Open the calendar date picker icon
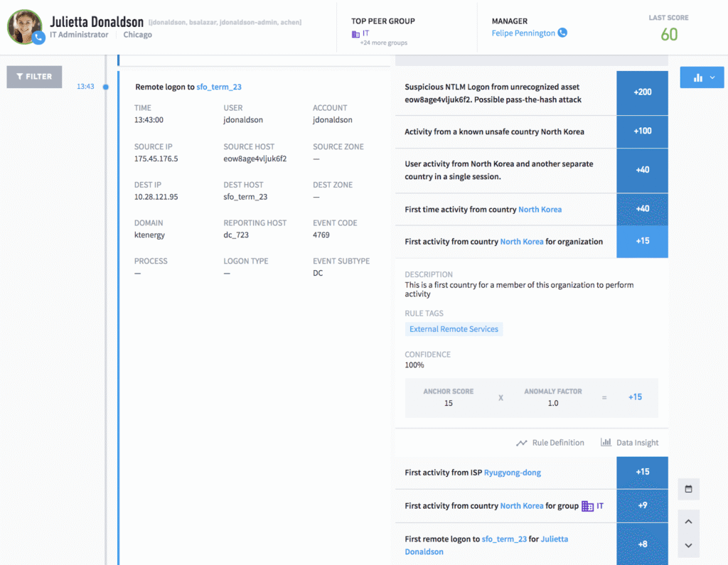728x565 pixels. pyautogui.click(x=688, y=489)
